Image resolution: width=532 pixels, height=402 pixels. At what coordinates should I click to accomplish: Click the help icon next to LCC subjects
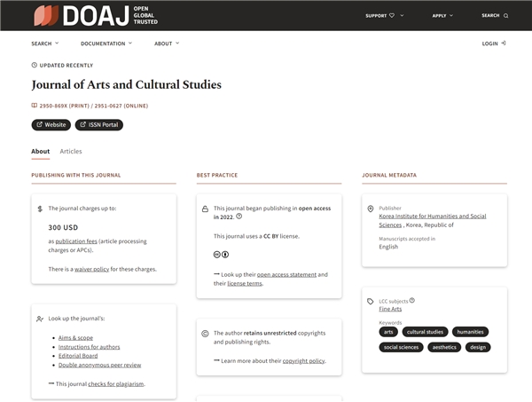click(411, 300)
